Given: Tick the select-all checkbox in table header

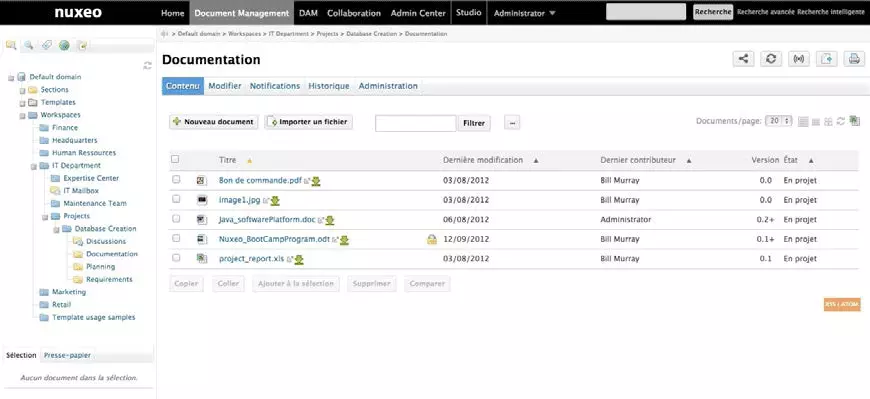Looking at the screenshot, I should click(175, 159).
